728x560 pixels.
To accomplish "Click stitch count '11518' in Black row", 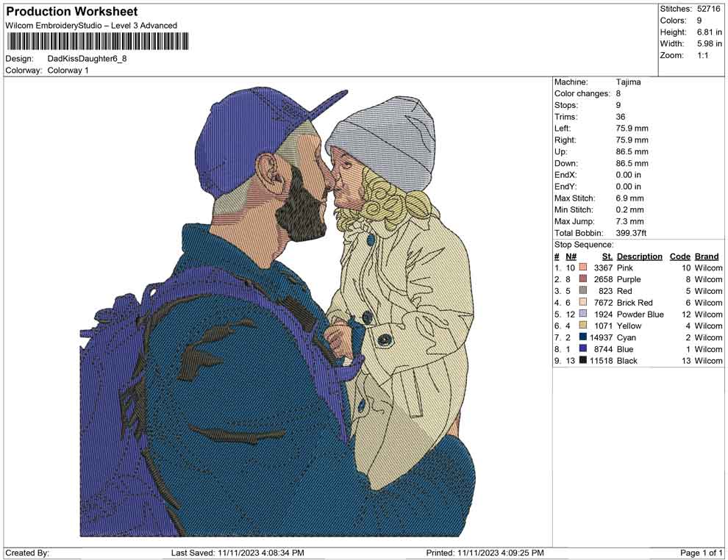I will 602,361.
